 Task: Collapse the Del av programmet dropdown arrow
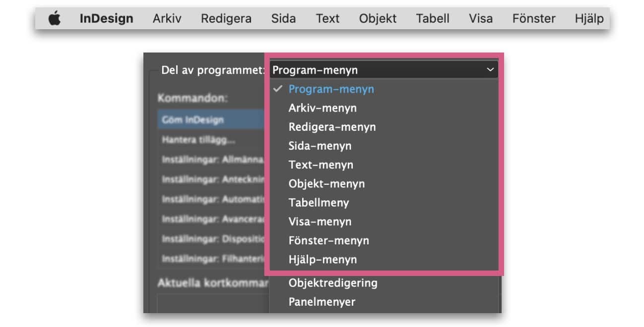tap(490, 70)
